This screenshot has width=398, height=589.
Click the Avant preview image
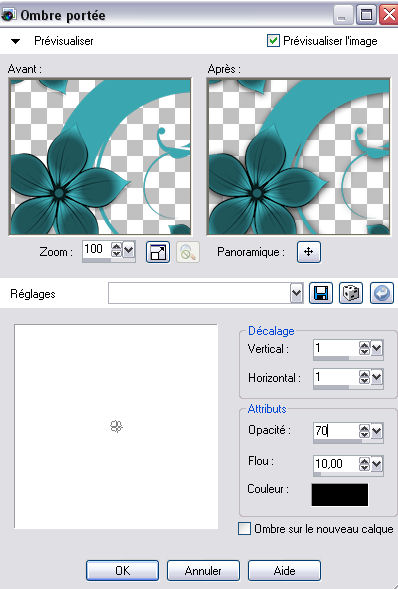point(100,156)
